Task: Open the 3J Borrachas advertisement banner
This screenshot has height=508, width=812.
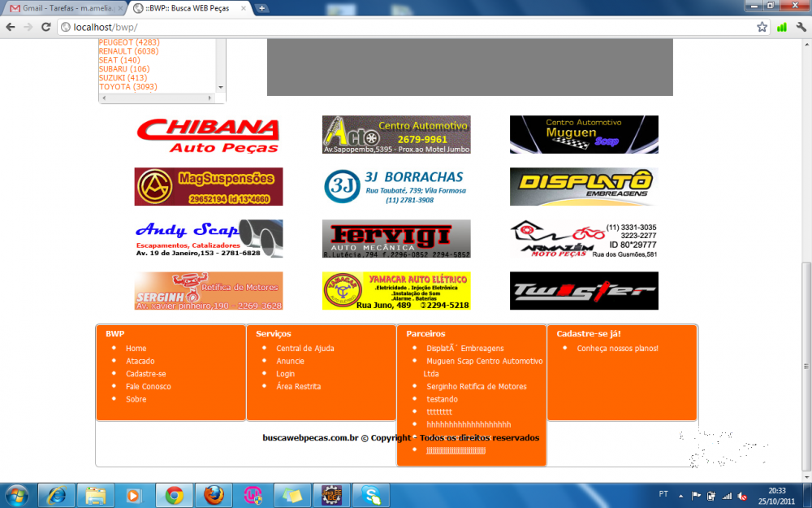Action: [x=395, y=187]
